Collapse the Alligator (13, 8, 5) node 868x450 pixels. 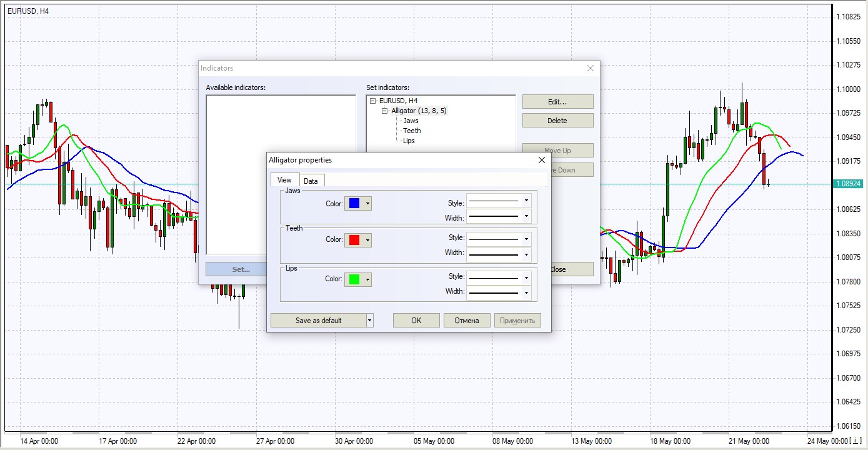pyautogui.click(x=386, y=111)
